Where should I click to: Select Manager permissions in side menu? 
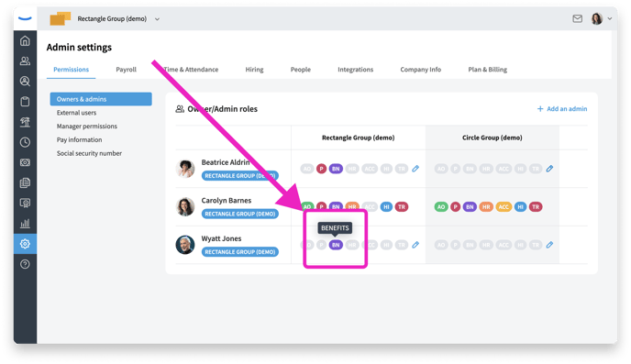[x=87, y=126]
